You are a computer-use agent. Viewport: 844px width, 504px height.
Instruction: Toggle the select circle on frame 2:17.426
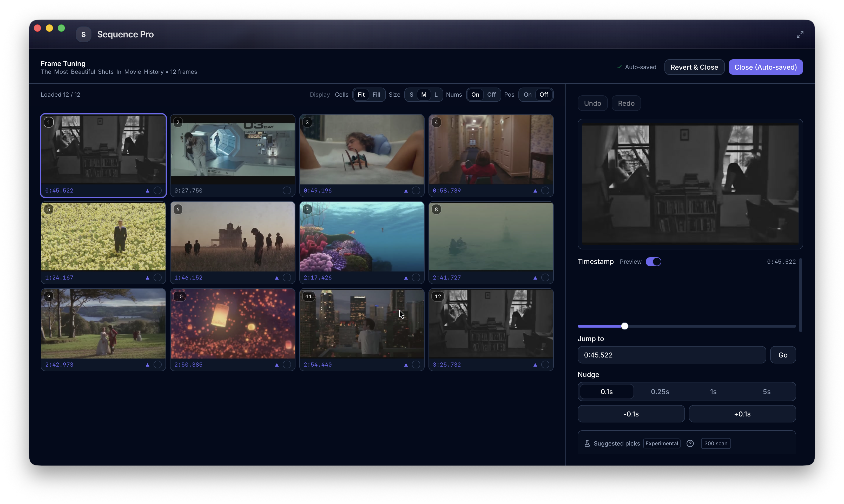pyautogui.click(x=416, y=277)
